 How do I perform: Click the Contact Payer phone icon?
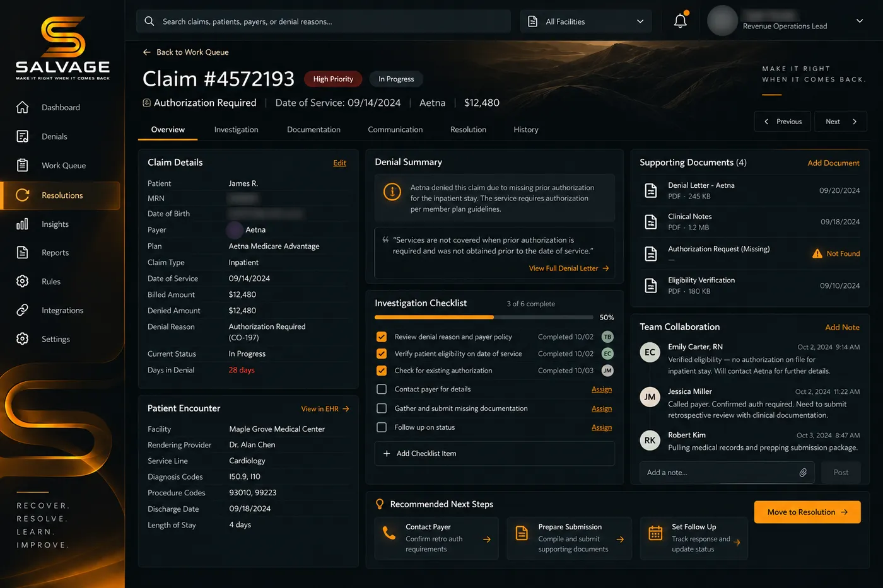point(389,533)
